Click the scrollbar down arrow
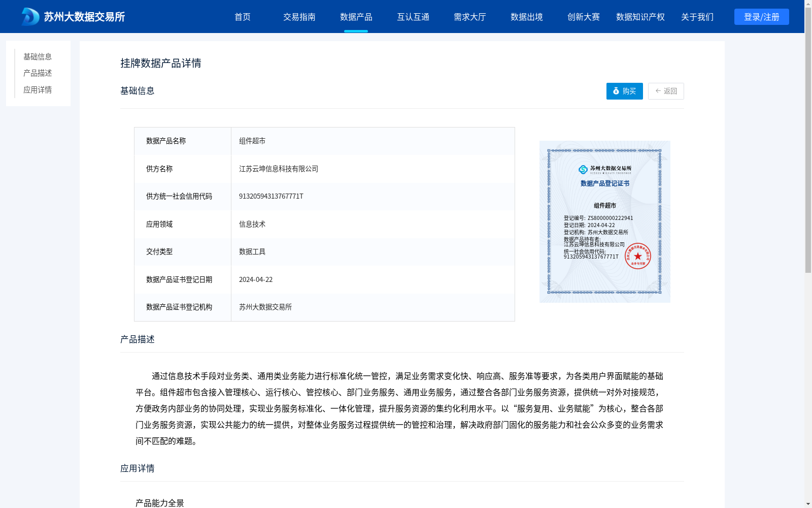Viewport: 812px width, 508px height. (x=808, y=504)
